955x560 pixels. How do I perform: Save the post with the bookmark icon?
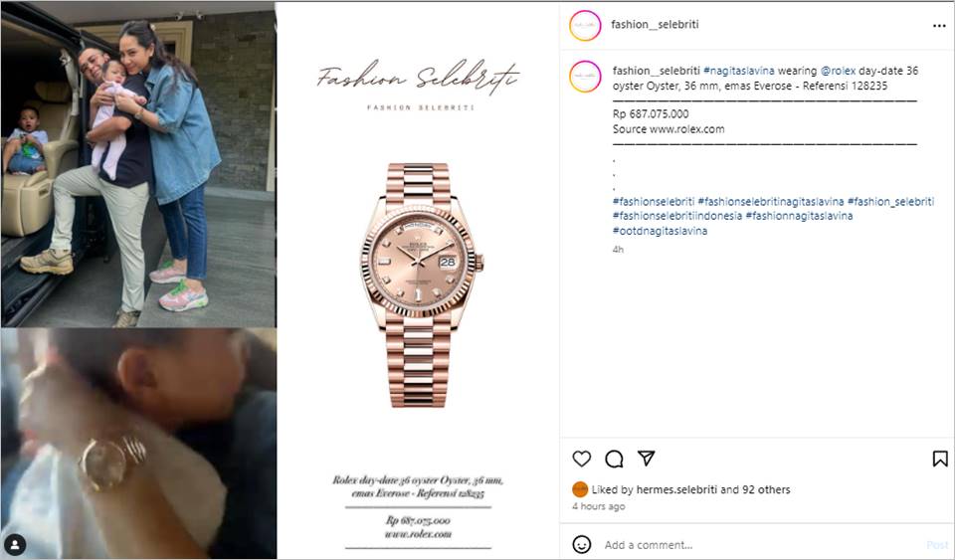pyautogui.click(x=940, y=459)
